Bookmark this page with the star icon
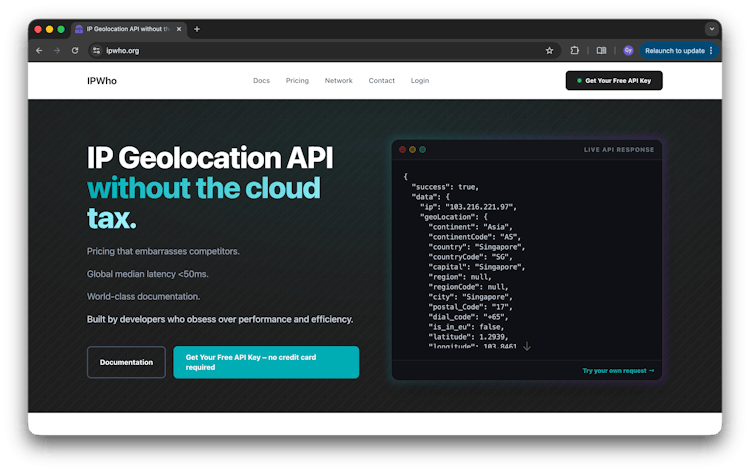Viewport: 750px width, 472px height. pyautogui.click(x=549, y=50)
